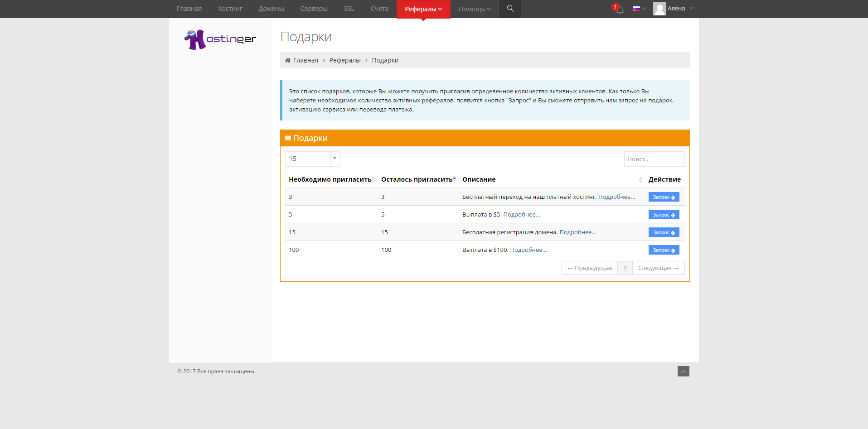Open the Рефералы menu item

point(422,9)
